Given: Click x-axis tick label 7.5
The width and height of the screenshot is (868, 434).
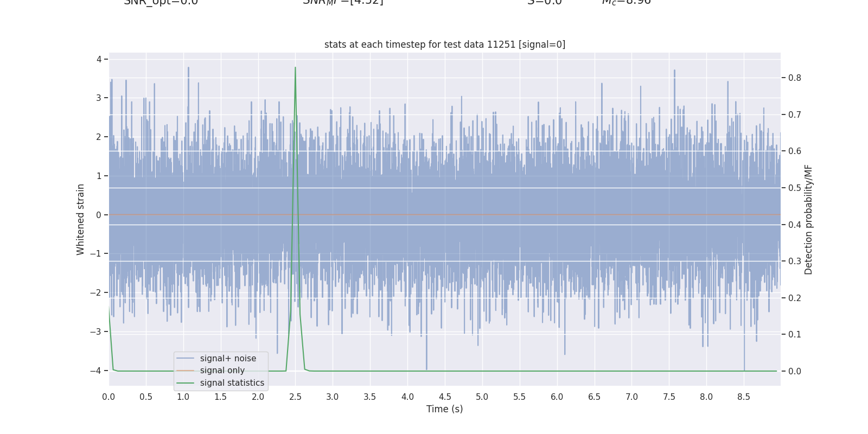Looking at the screenshot, I should click(669, 397).
